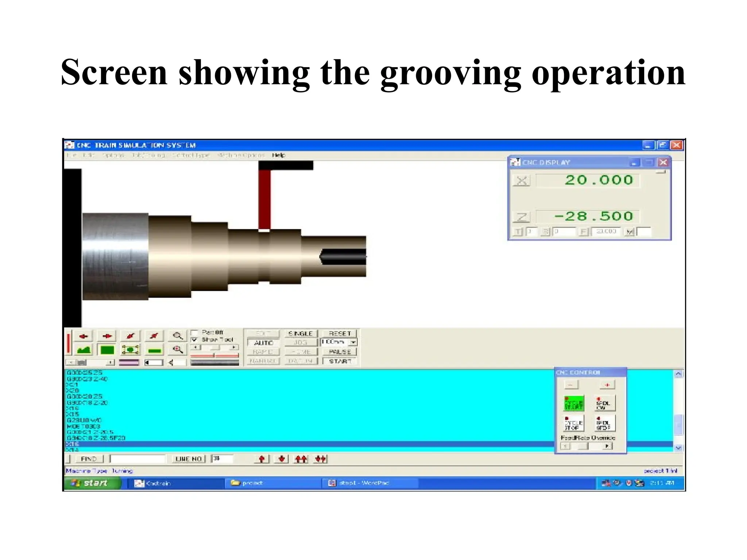Select the AUTO mode button
The height and width of the screenshot is (560, 747).
click(x=263, y=343)
